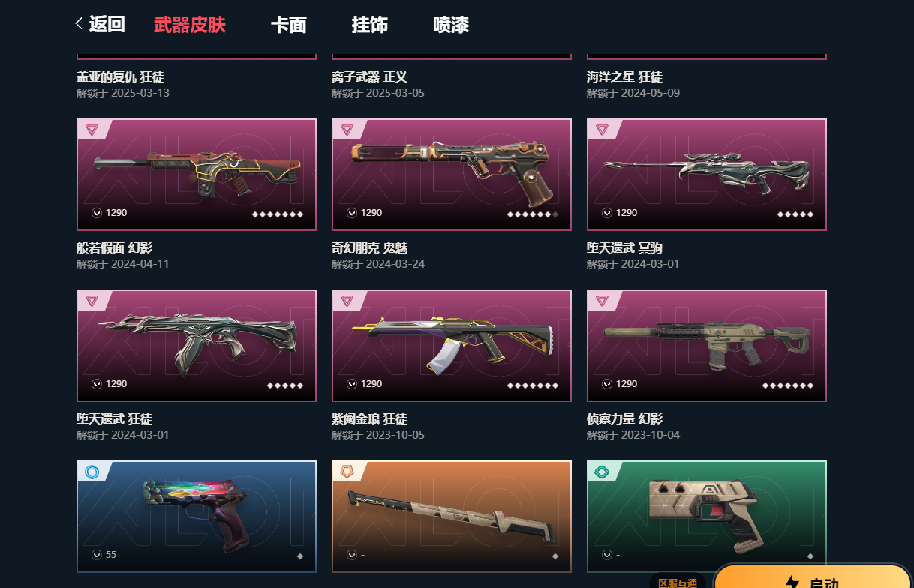Click the pink tier icon on 般若假面 幻影 card
This screenshot has height=588, width=914.
(92, 130)
